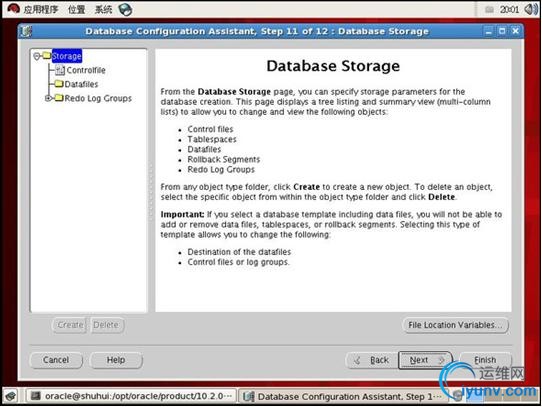Select Redo Log Groups in the tree

pos(98,98)
